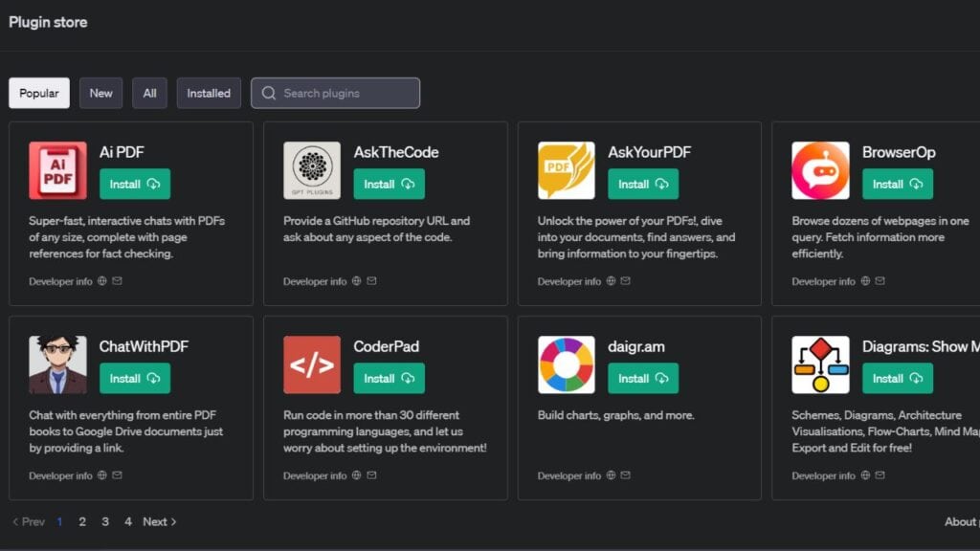Click 'Developer info' text on CoderPad card
This screenshot has height=551, width=980.
[x=315, y=476]
